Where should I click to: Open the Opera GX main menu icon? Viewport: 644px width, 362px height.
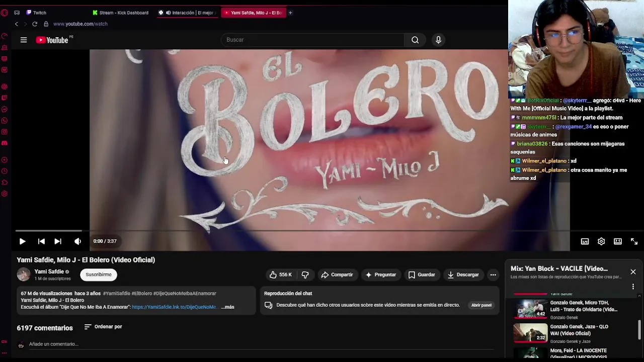click(5, 13)
